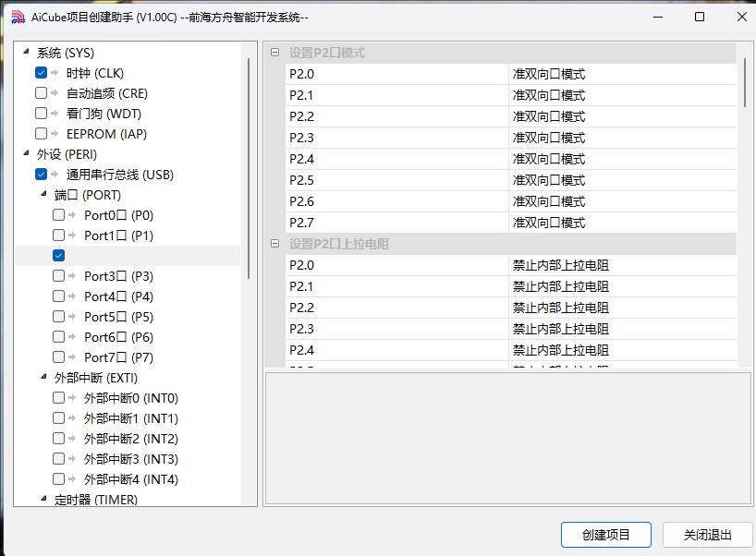Collapse the 外部中断 (EXTI) tree node
Viewport: 756px width, 556px height.
tap(43, 376)
